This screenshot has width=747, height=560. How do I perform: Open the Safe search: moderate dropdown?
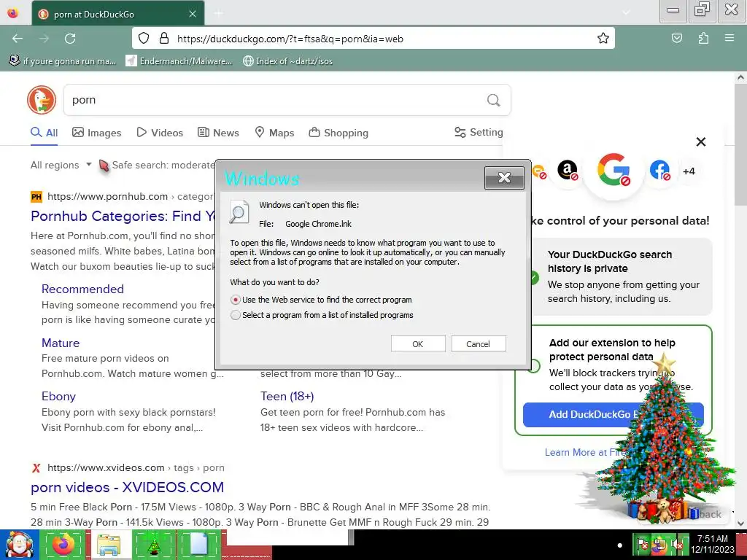163,165
